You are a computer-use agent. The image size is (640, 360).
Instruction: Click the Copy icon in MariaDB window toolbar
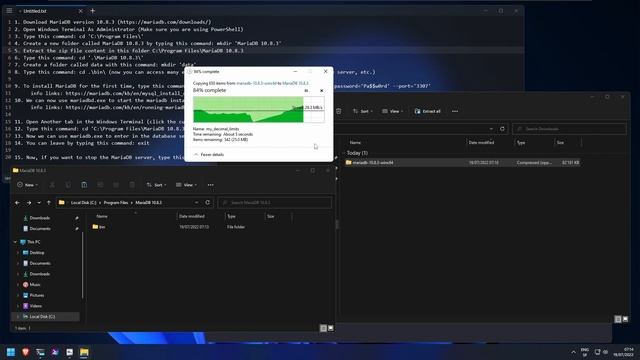(x=68, y=185)
